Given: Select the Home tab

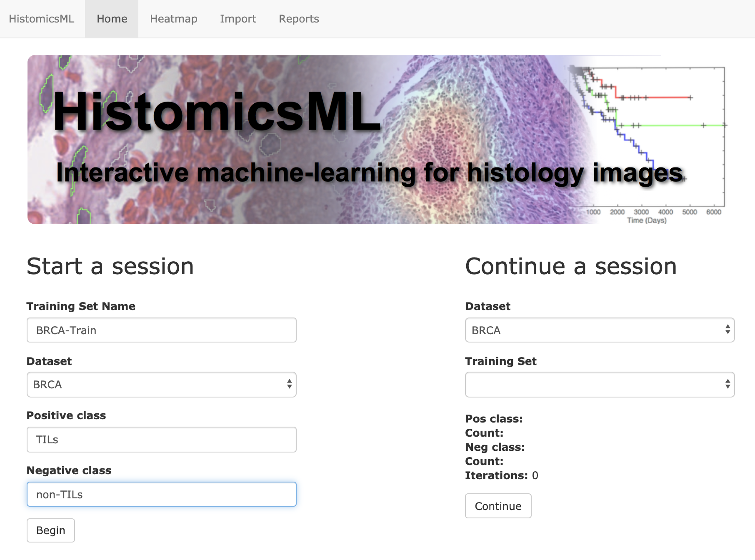Looking at the screenshot, I should coord(112,19).
